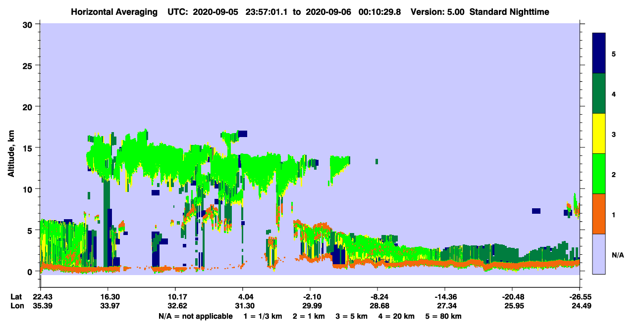Click legend text '4 = 20 km'
The image size is (644, 330).
(x=397, y=317)
